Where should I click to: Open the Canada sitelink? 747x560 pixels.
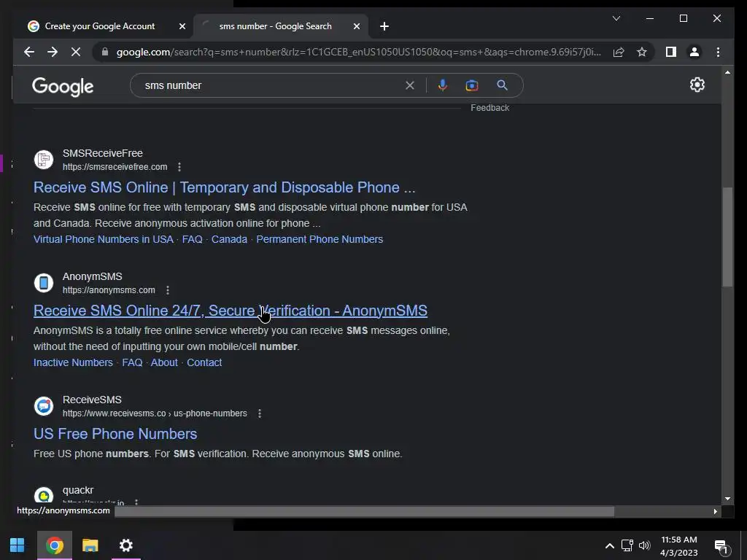click(x=229, y=239)
